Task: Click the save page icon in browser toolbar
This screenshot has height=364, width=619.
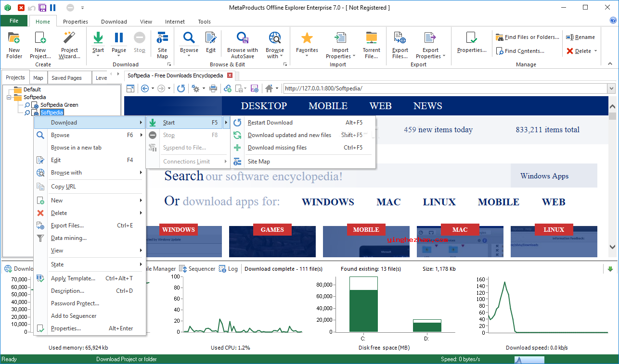Action: pyautogui.click(x=255, y=88)
